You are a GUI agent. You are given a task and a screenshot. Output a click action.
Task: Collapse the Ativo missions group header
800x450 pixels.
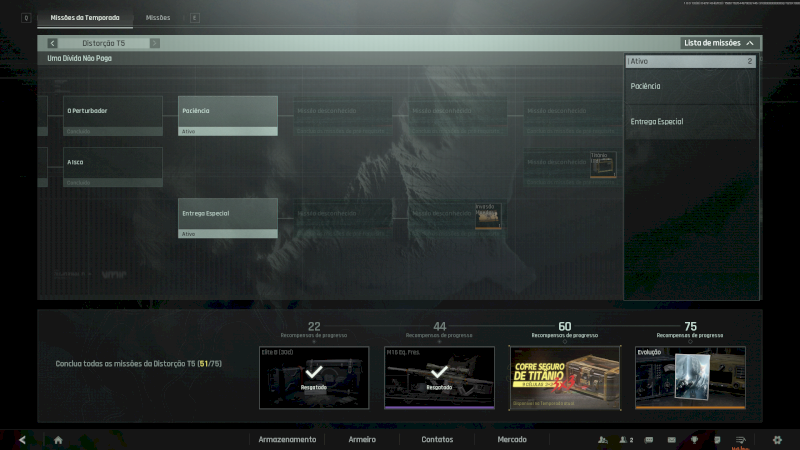click(x=690, y=61)
